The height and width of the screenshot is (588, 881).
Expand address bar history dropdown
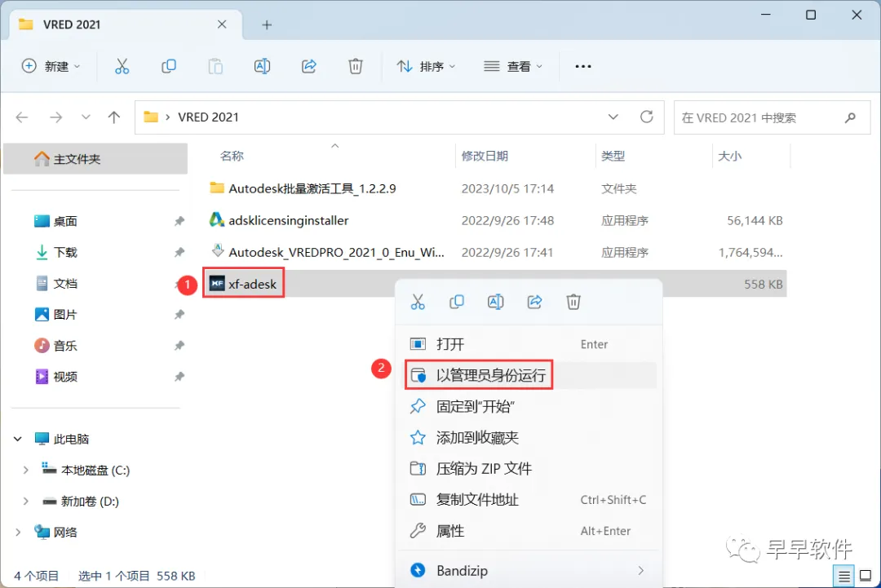click(613, 117)
